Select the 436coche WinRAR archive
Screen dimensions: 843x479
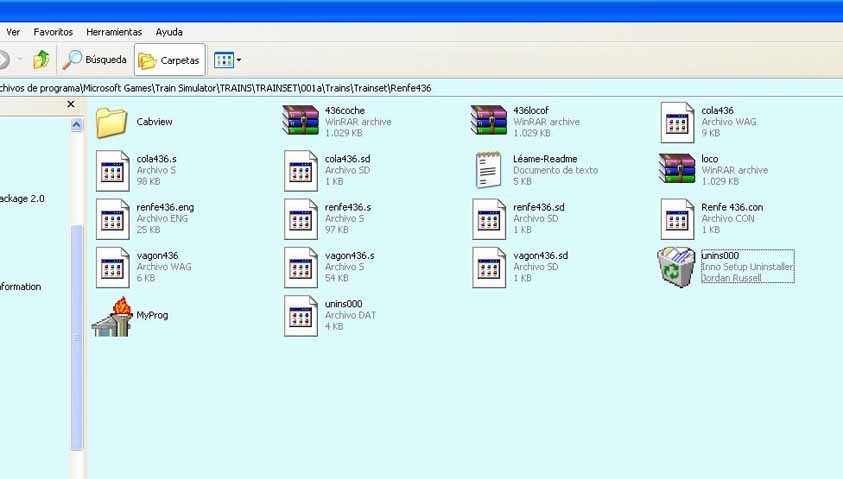pos(300,121)
